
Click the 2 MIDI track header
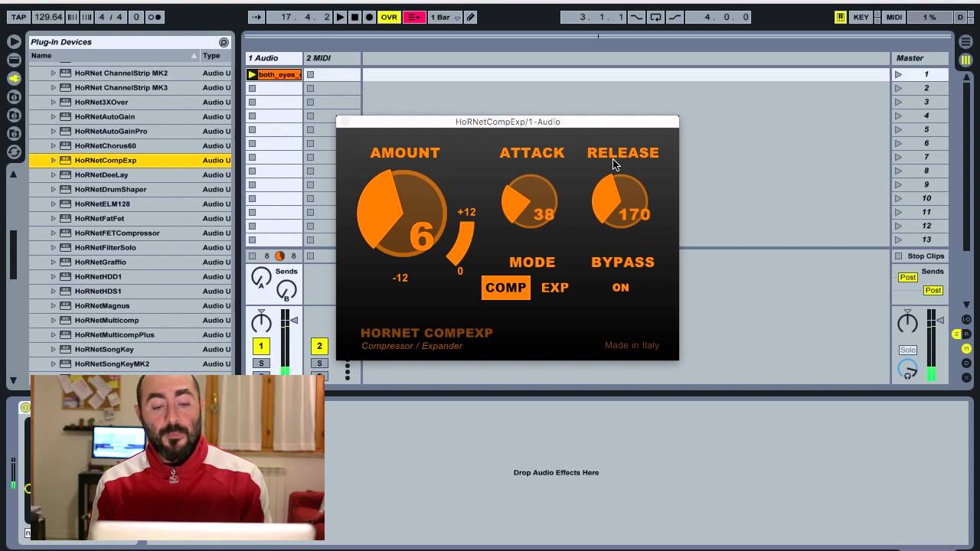tap(332, 58)
